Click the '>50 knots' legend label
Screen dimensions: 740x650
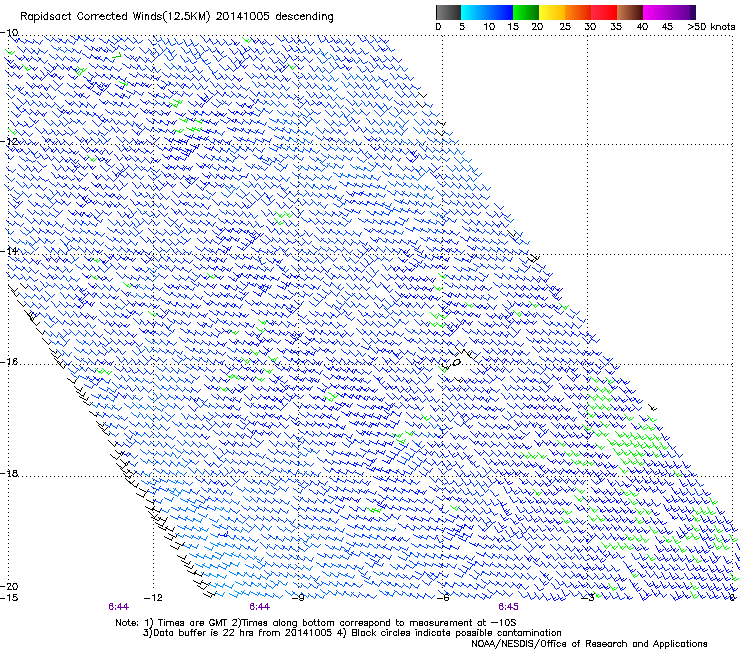click(711, 26)
